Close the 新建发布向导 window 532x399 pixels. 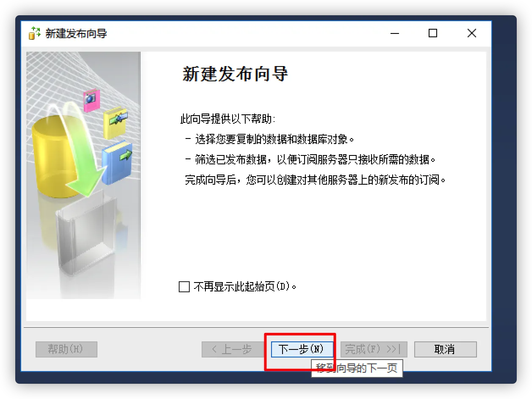(472, 33)
